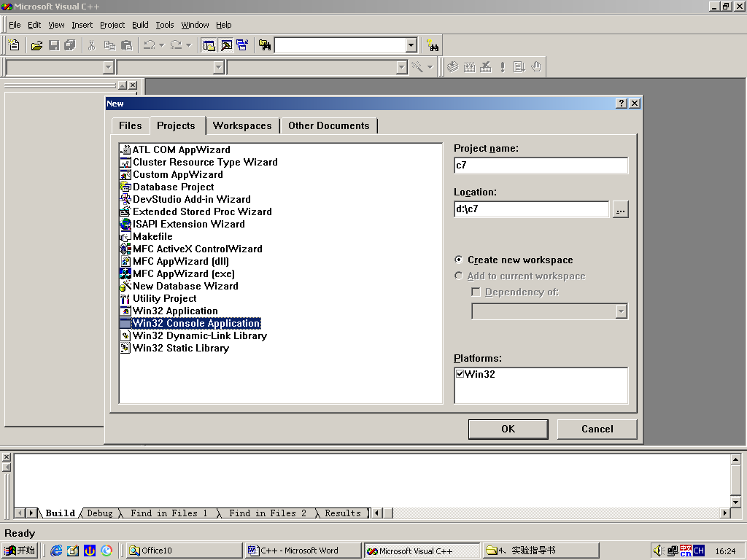Open the Workspaces tab

242,125
